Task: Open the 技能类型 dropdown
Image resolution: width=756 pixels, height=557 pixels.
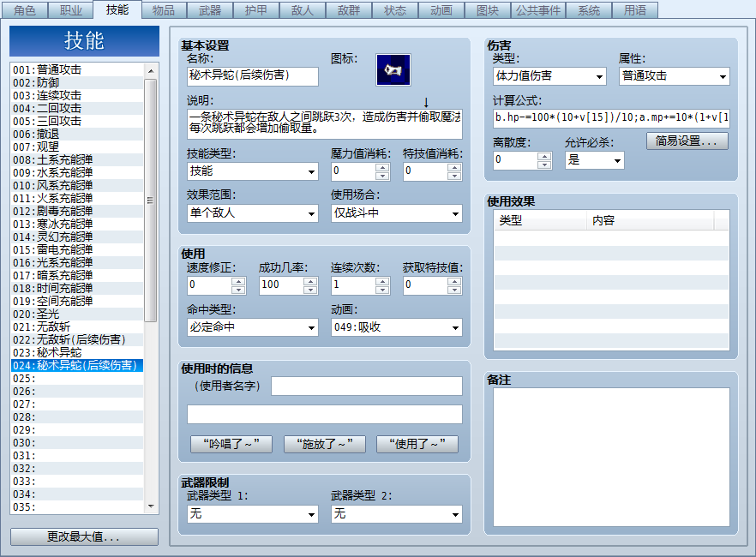Action: pyautogui.click(x=253, y=171)
